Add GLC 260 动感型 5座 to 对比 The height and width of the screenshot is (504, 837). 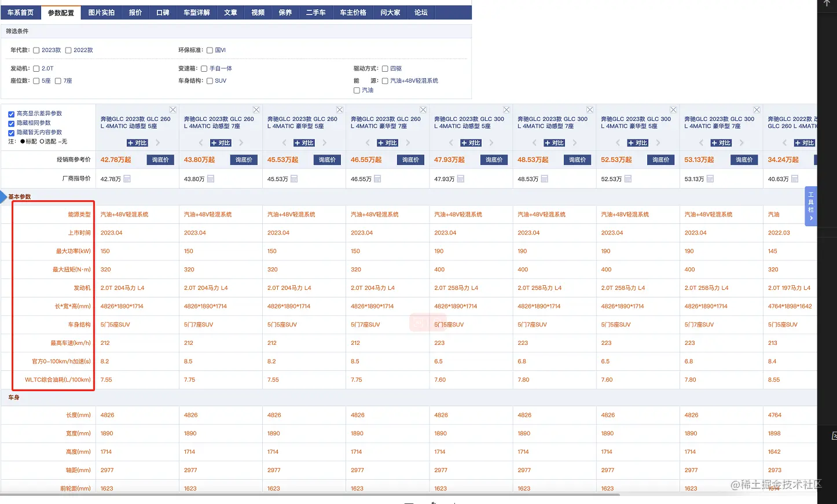tap(137, 143)
